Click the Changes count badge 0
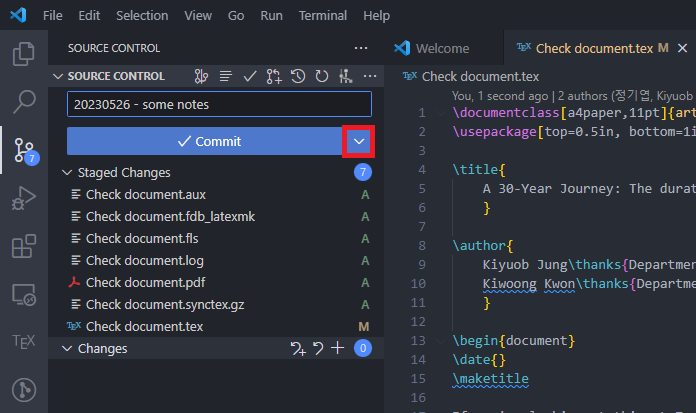Viewport: 696px width, 413px height. [x=363, y=349]
